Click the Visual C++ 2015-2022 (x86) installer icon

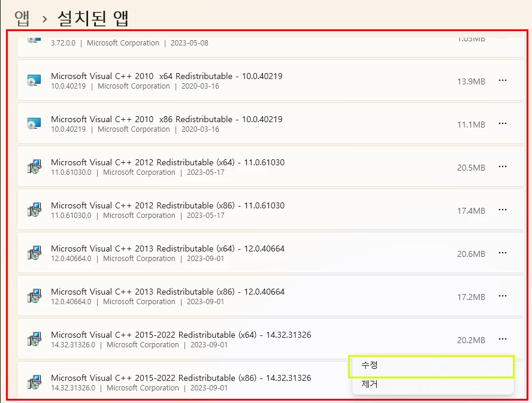pyautogui.click(x=34, y=382)
